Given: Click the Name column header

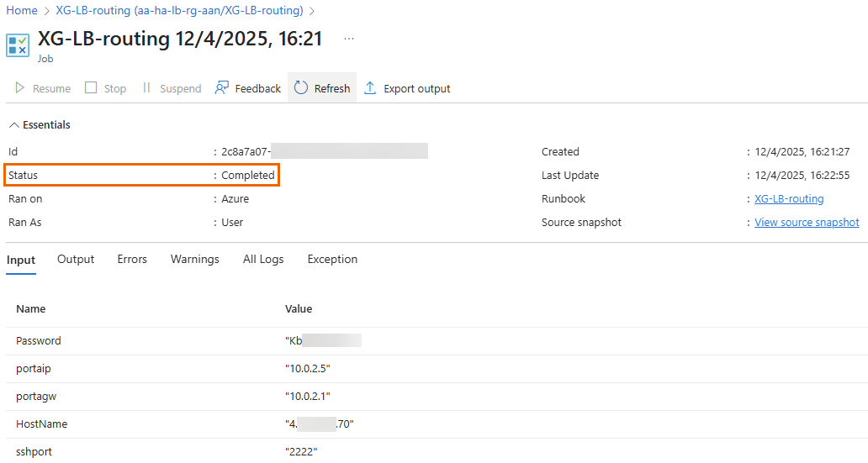Looking at the screenshot, I should [x=31, y=309].
